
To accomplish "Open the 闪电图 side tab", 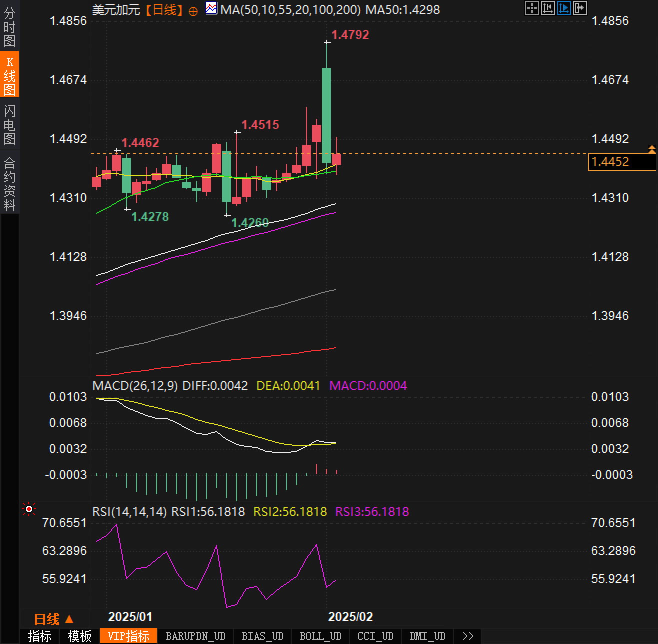I will (9, 124).
